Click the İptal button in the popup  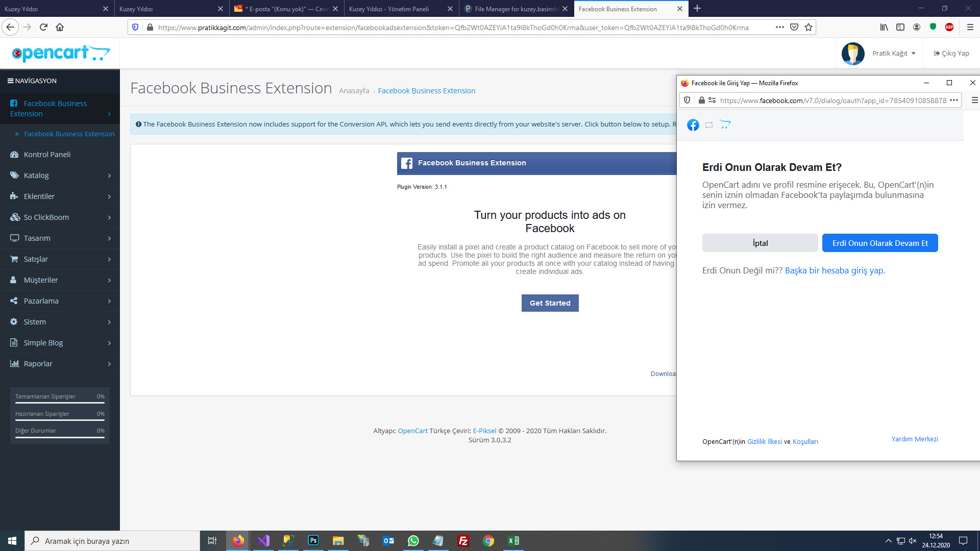(760, 243)
